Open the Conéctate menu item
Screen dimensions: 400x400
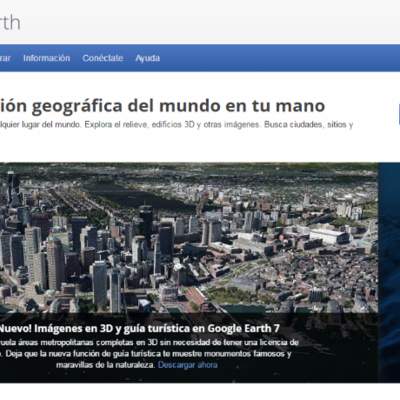pyautogui.click(x=103, y=58)
